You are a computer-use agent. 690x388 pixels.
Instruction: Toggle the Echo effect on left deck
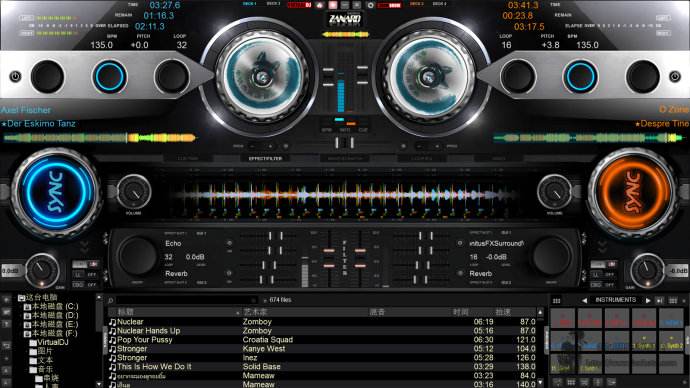click(x=229, y=243)
